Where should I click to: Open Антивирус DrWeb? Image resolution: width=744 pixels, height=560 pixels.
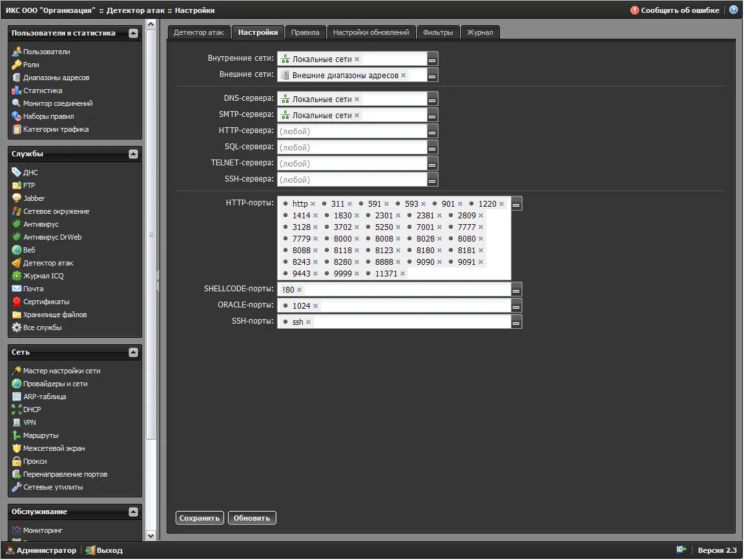point(46,237)
